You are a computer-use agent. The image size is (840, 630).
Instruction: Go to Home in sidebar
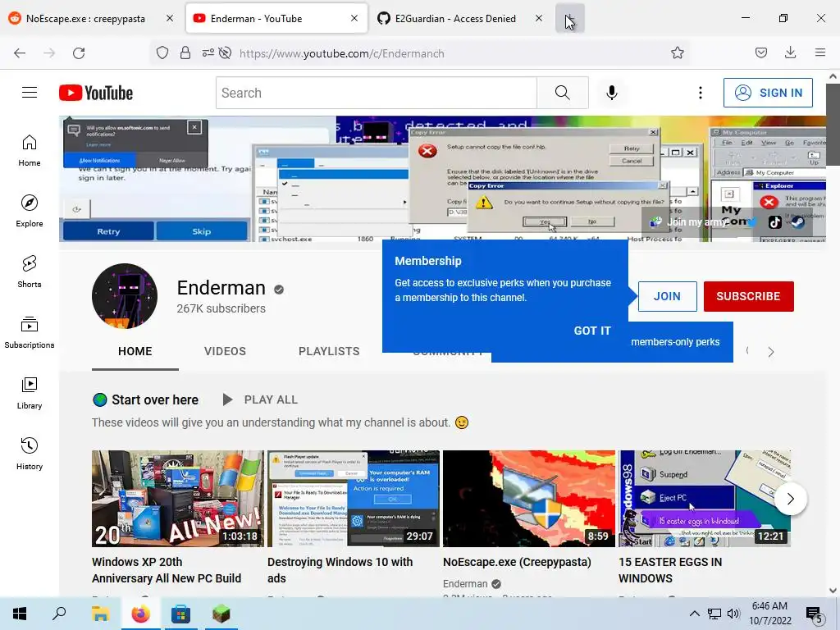click(30, 151)
